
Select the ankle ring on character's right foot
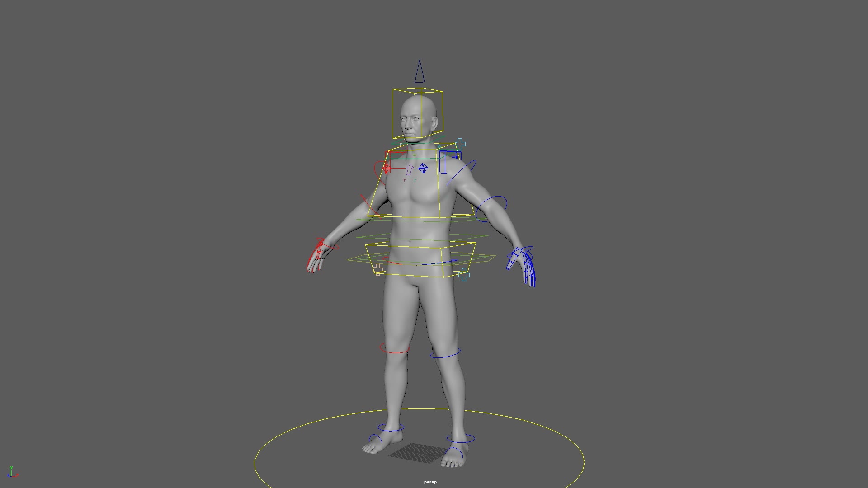tap(391, 427)
